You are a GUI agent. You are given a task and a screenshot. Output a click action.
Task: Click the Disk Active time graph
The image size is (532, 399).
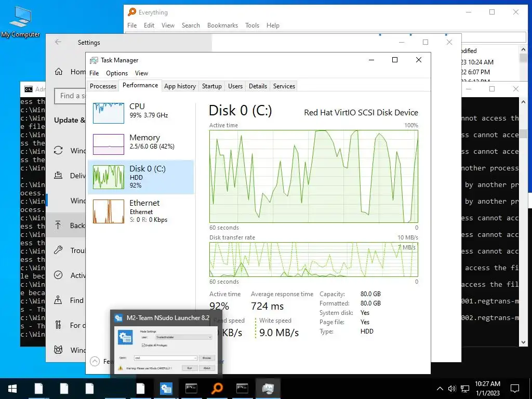click(x=313, y=177)
